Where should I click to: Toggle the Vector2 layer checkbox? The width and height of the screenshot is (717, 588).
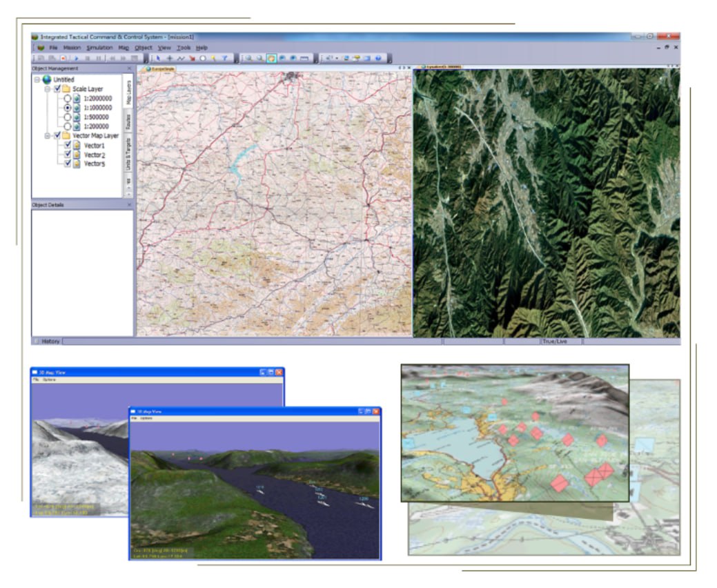(x=67, y=155)
